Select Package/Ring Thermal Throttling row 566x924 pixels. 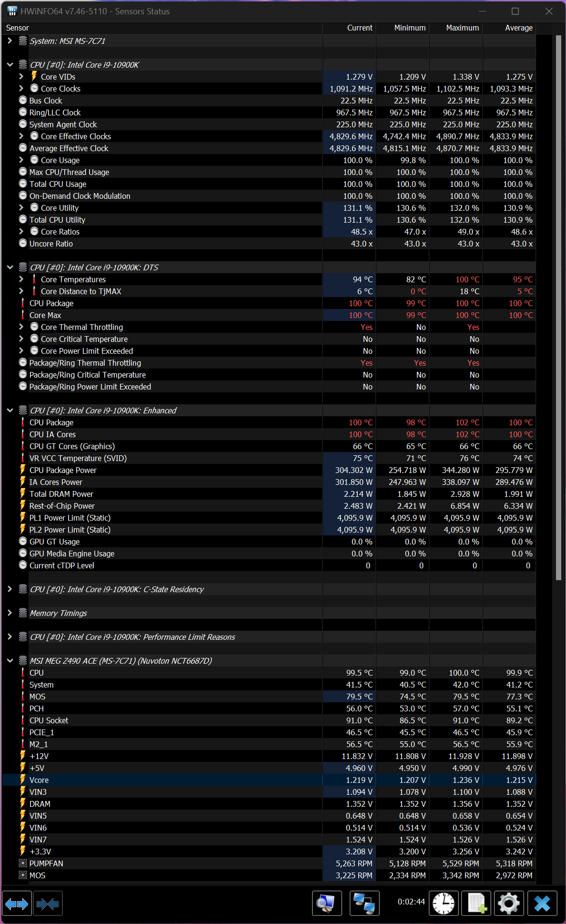click(269, 363)
